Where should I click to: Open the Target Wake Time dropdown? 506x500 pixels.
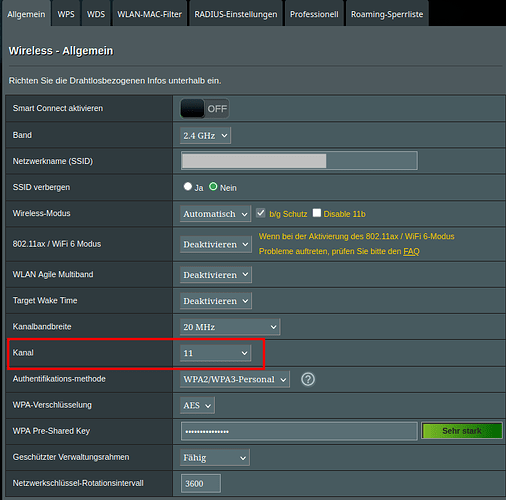pos(216,301)
